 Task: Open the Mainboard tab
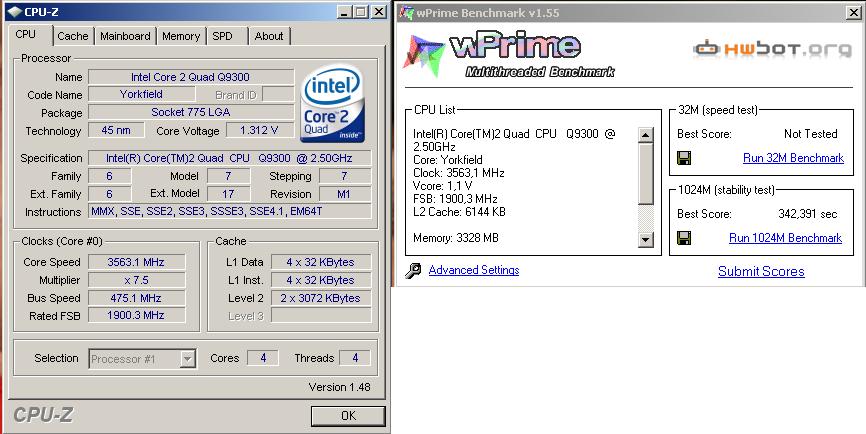click(125, 36)
